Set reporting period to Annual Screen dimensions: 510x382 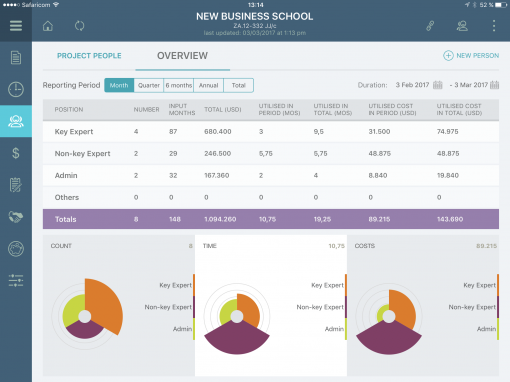208,85
